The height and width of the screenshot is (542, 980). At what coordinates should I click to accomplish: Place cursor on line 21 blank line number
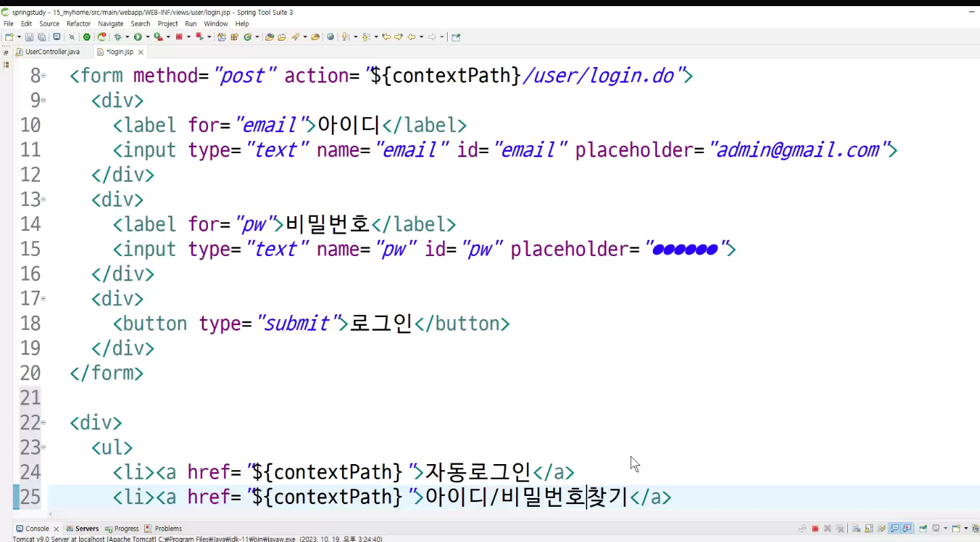[x=30, y=397]
